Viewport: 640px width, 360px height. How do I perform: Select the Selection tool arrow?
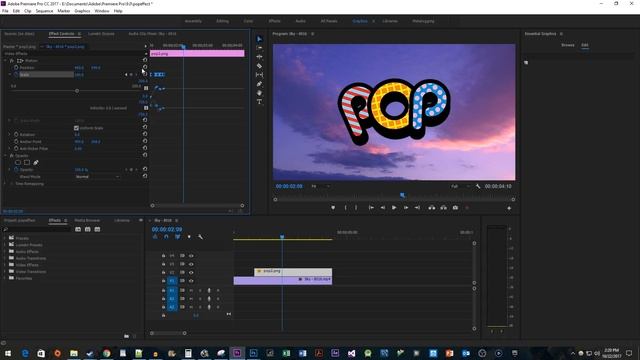(260, 39)
